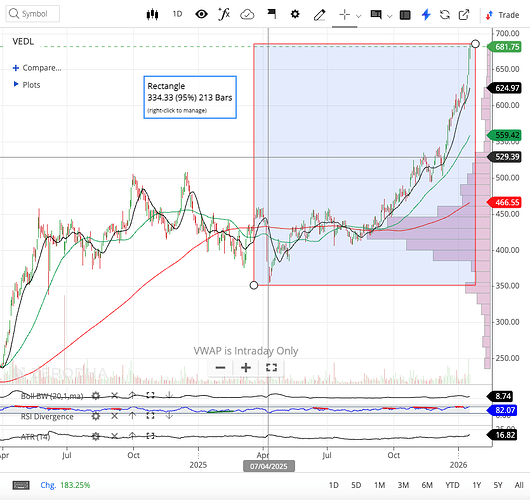Move Boll BW panel up

click(132, 395)
